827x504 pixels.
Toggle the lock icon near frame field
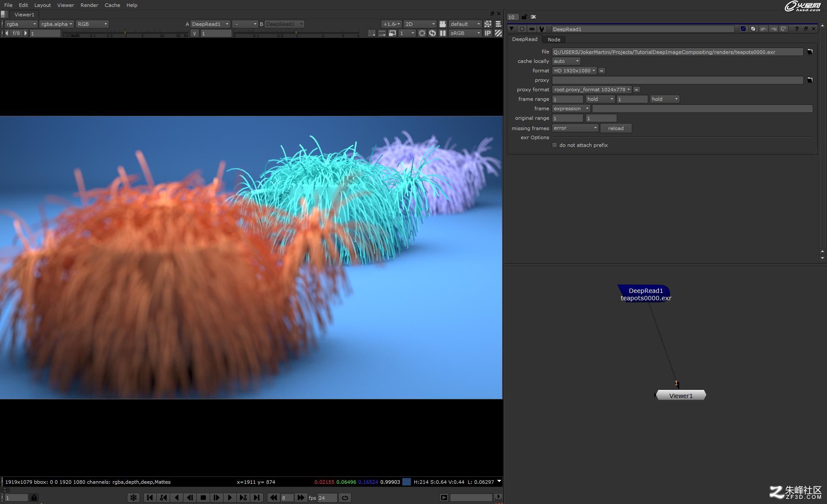[34, 497]
